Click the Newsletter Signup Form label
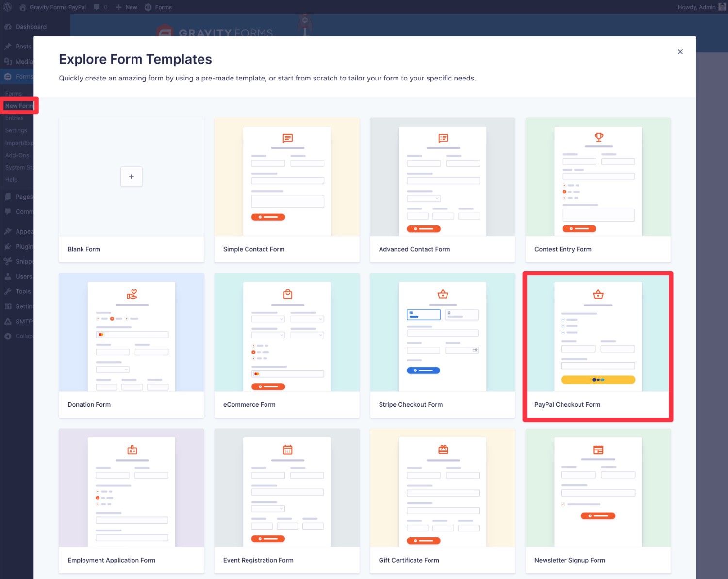This screenshot has width=728, height=579. 570,560
